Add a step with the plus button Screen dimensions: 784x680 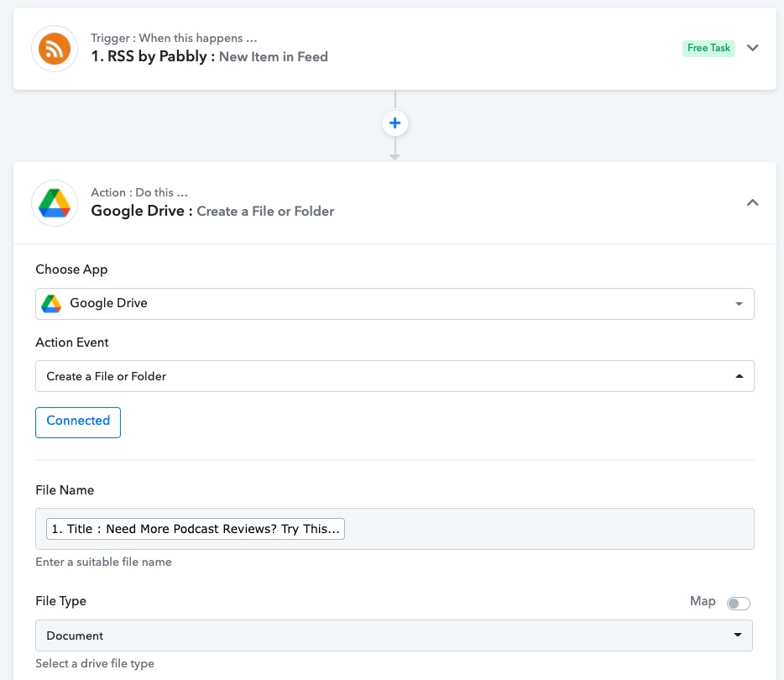pos(395,123)
